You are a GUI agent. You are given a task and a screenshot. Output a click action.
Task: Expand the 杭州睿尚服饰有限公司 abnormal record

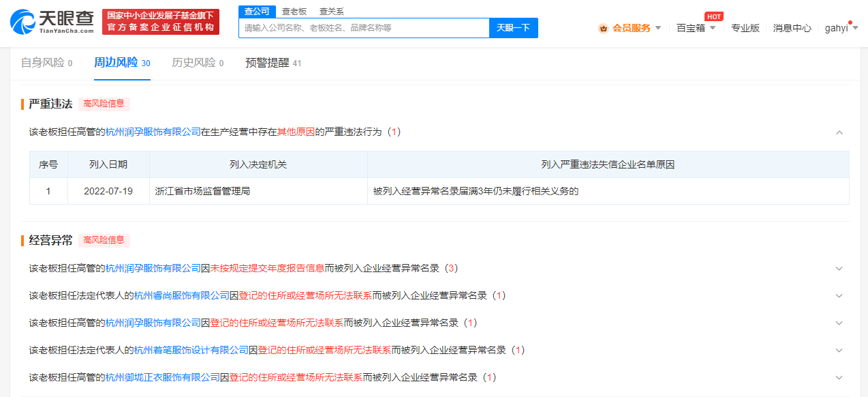click(839, 295)
